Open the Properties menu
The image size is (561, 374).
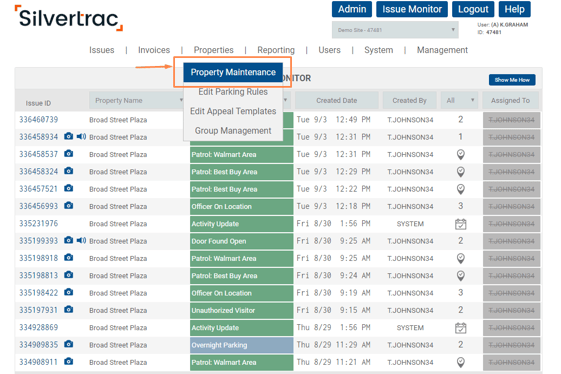coord(214,50)
